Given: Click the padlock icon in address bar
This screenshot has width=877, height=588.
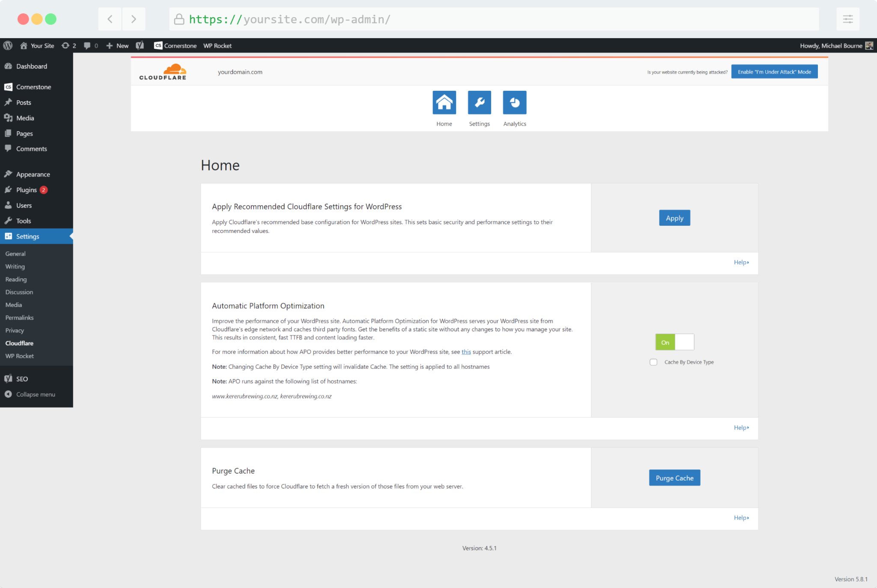Looking at the screenshot, I should 179,19.
